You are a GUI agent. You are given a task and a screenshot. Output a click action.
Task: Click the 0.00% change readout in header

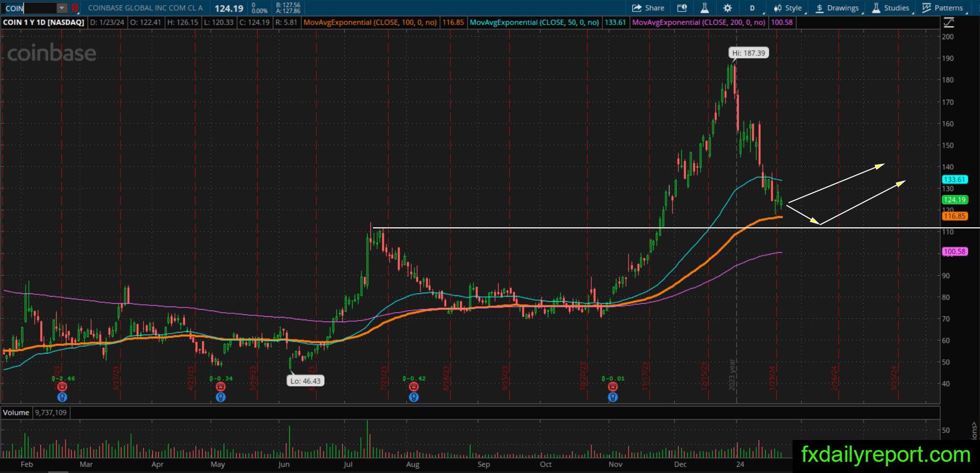[x=260, y=11]
